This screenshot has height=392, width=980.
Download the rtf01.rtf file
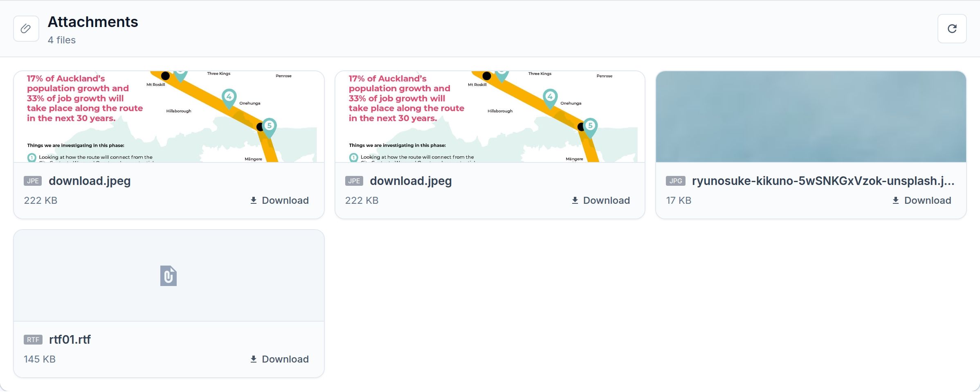pyautogui.click(x=279, y=359)
